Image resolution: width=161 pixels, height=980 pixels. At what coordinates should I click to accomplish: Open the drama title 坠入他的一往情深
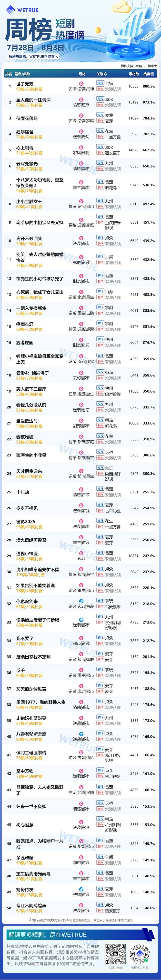point(33,100)
